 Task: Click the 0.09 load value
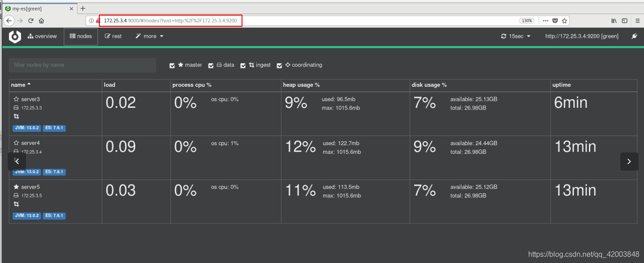(121, 147)
